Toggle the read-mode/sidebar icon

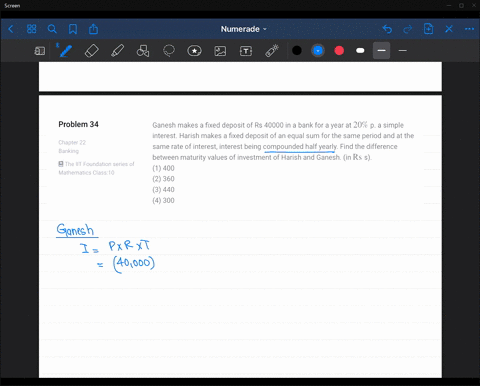40,51
